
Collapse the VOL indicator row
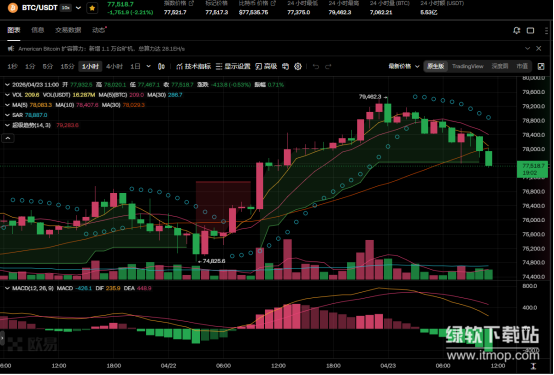[7, 95]
